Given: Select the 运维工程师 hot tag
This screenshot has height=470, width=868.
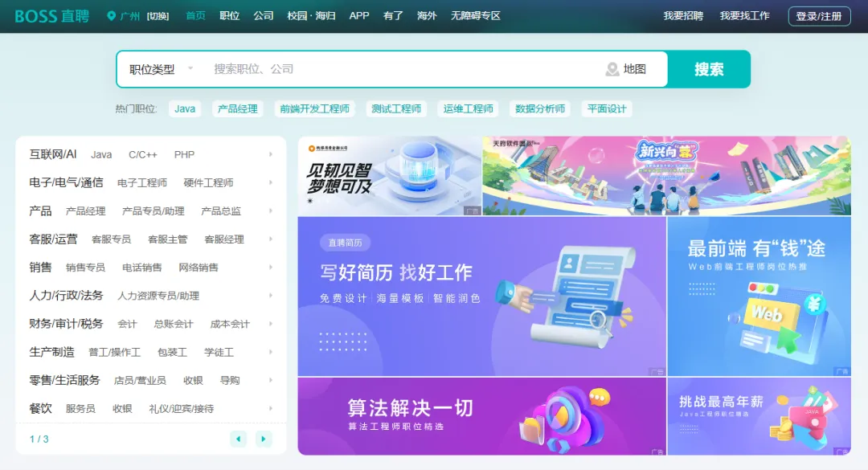Looking at the screenshot, I should coord(469,109).
